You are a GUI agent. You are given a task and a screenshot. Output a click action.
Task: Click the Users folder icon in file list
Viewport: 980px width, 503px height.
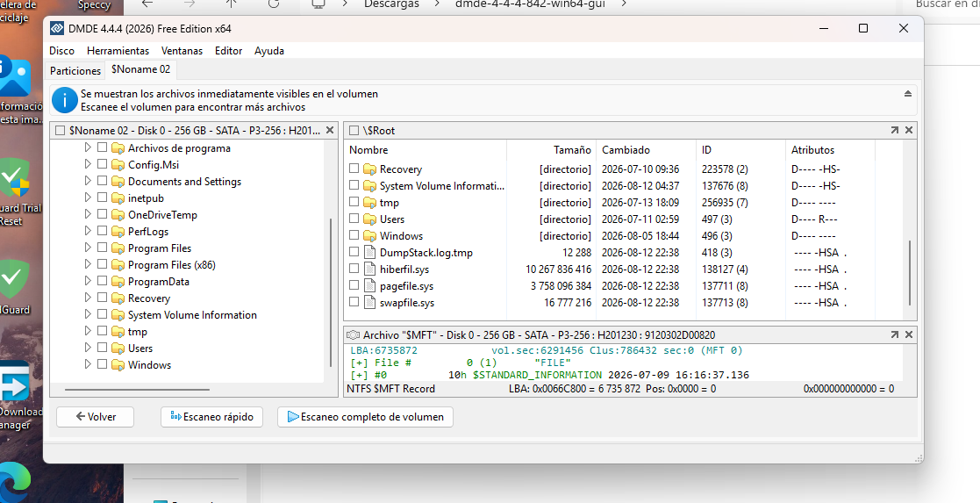point(369,219)
